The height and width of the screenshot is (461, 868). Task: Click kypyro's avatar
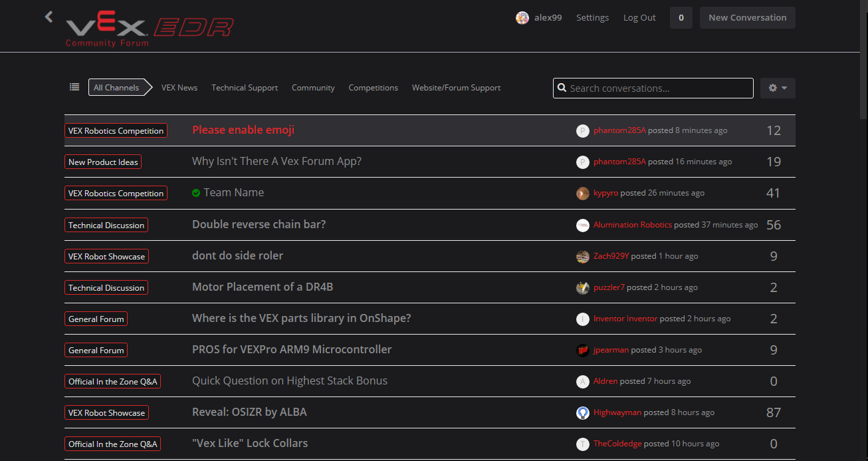583,194
